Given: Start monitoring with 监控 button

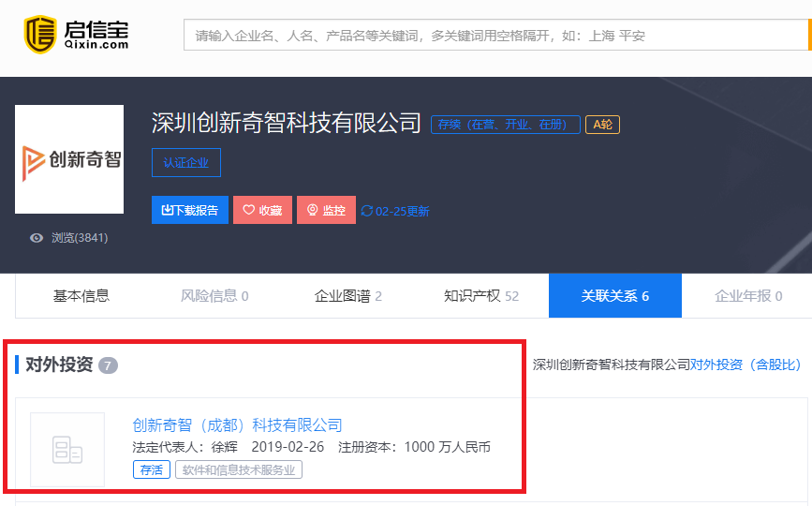Looking at the screenshot, I should [x=326, y=210].
